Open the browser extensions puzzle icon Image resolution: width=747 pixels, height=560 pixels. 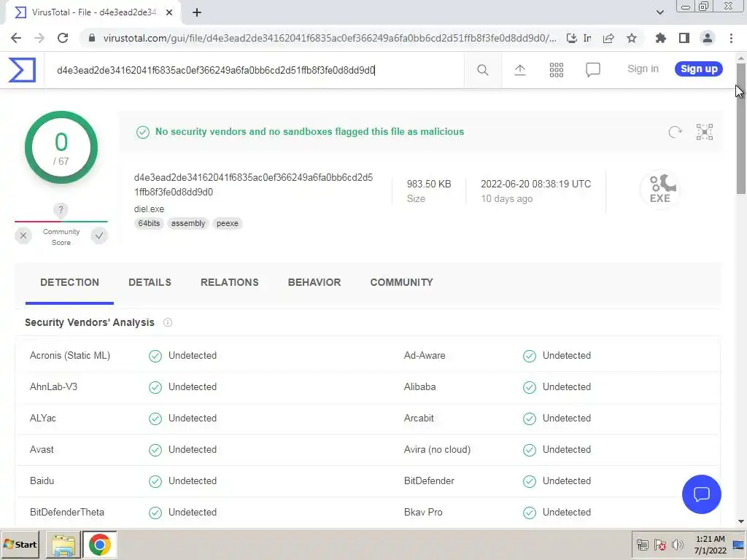point(660,38)
